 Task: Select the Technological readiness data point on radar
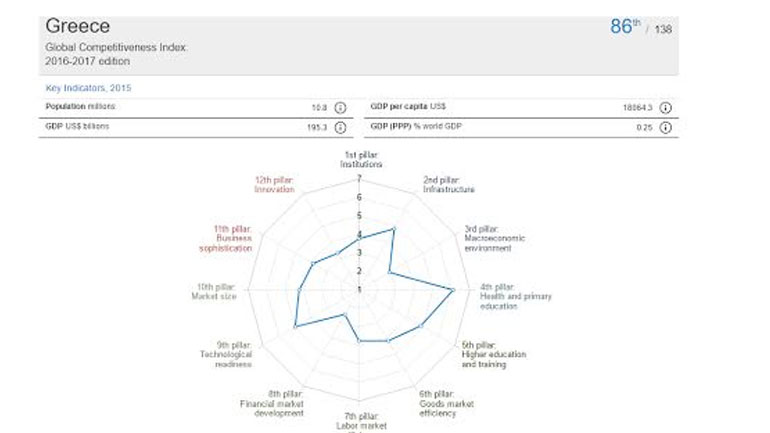click(295, 326)
